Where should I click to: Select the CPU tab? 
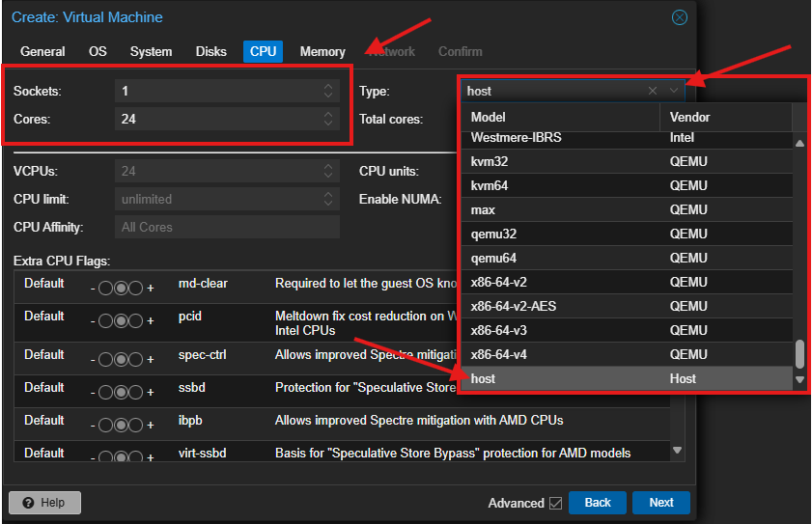(x=263, y=52)
